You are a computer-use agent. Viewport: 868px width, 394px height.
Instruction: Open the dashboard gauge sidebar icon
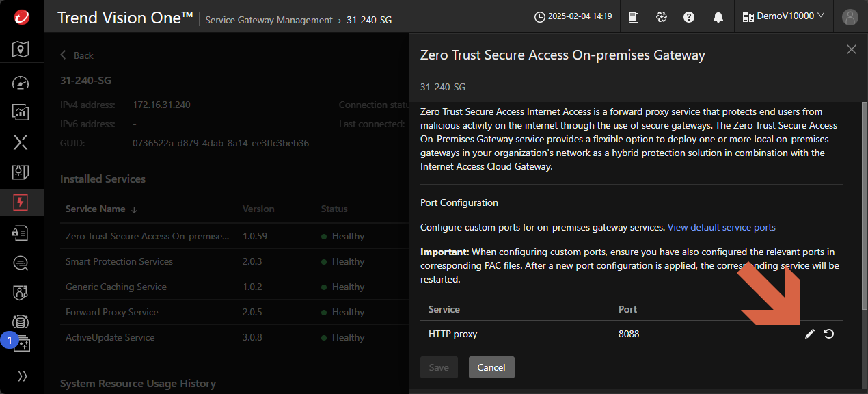(21, 83)
